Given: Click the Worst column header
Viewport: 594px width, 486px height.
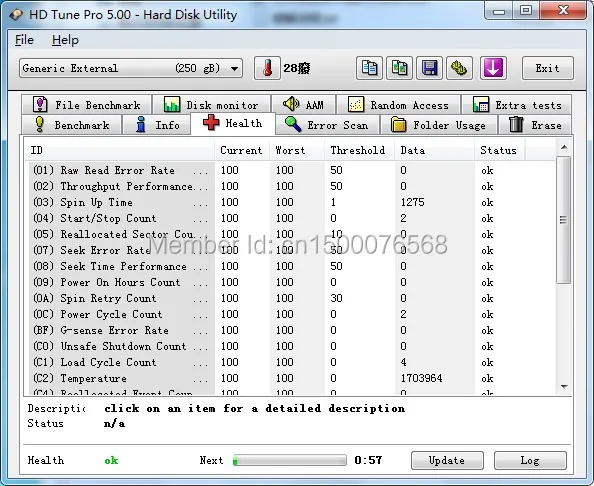Looking at the screenshot, I should pos(297,150).
